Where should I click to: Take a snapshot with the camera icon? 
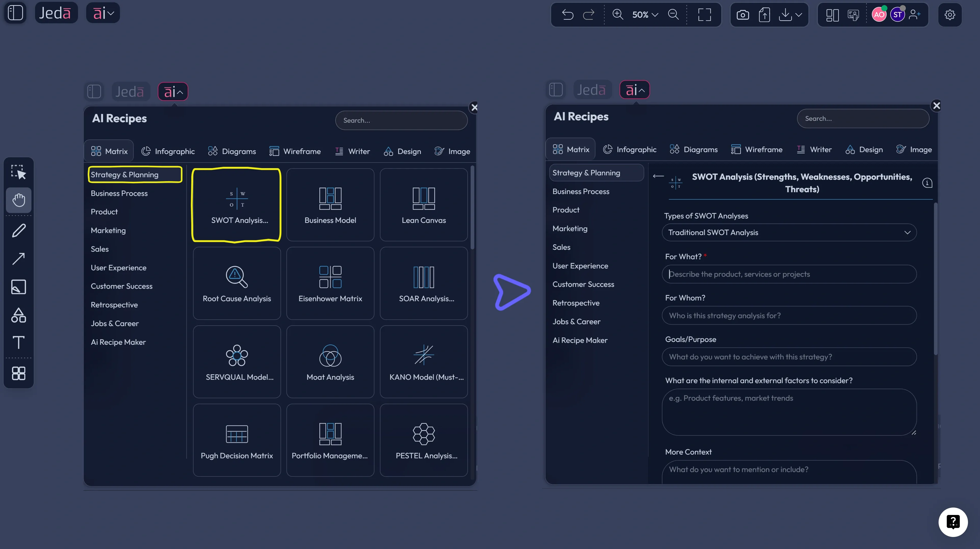coord(743,15)
